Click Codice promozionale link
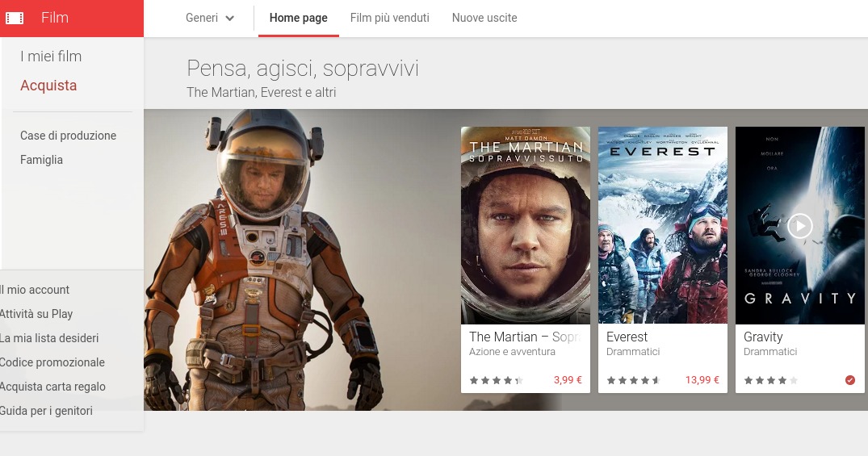Viewport: 868px width, 456px height. pyautogui.click(x=52, y=362)
